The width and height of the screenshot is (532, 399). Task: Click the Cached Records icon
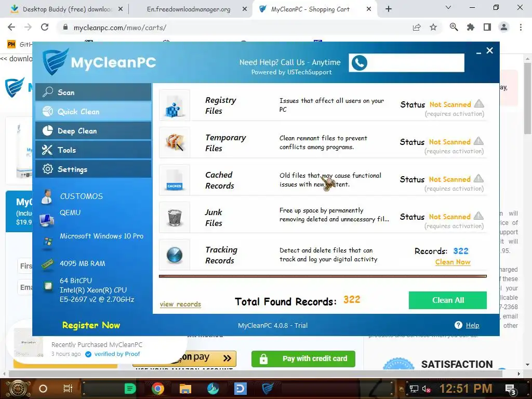tap(175, 180)
